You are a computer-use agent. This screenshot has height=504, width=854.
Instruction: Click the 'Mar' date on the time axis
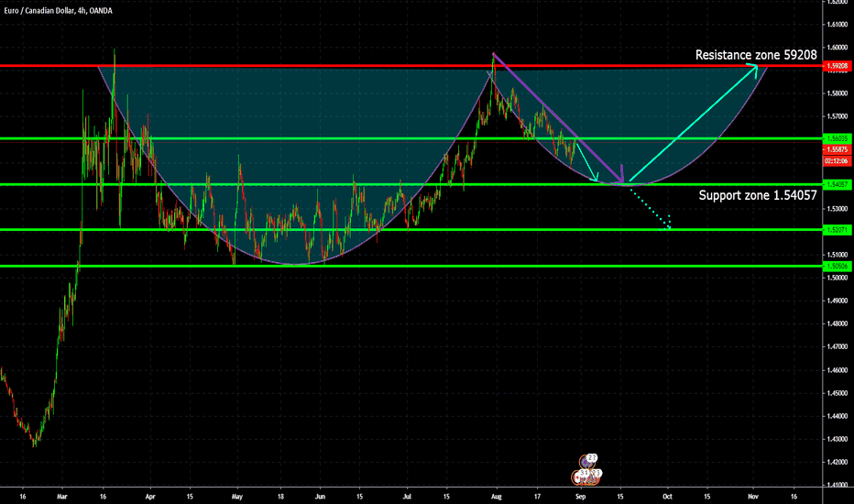[x=62, y=497]
